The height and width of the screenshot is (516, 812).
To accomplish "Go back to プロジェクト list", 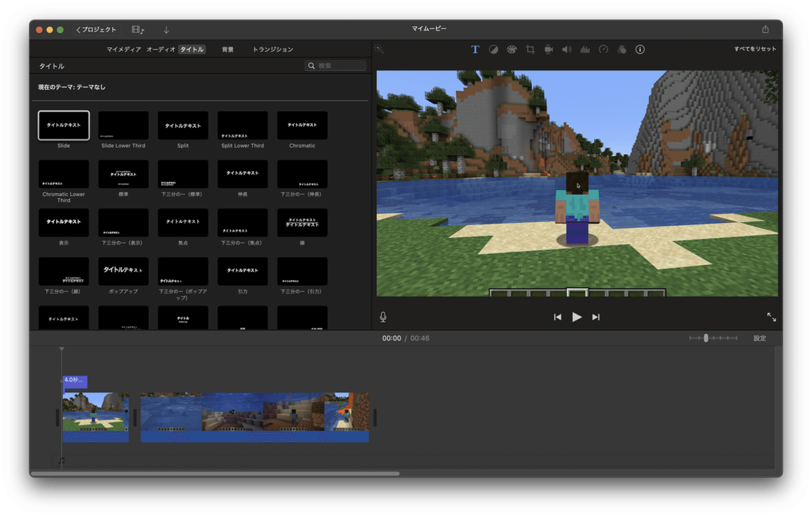I will click(x=96, y=30).
